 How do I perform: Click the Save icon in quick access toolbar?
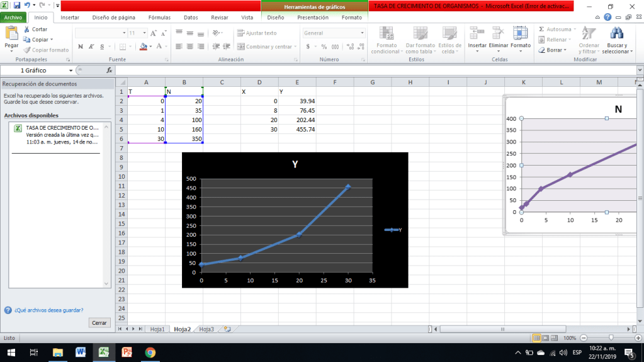pyautogui.click(x=17, y=5)
